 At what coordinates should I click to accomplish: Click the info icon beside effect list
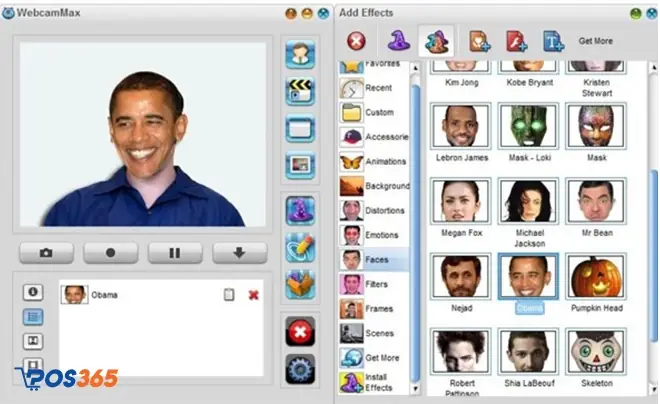pyautogui.click(x=33, y=292)
